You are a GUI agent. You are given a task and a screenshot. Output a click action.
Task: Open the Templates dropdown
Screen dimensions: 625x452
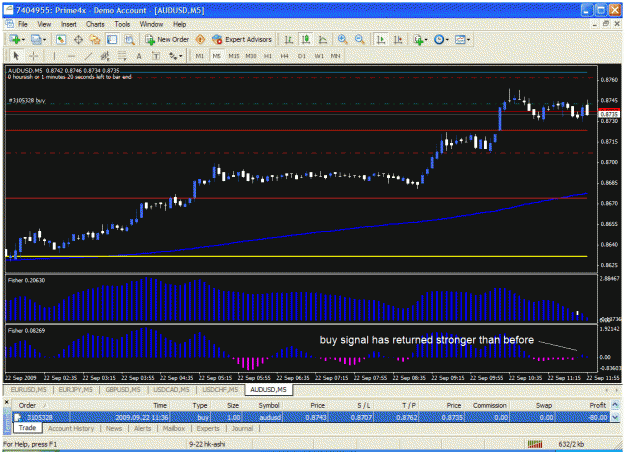coord(468,40)
